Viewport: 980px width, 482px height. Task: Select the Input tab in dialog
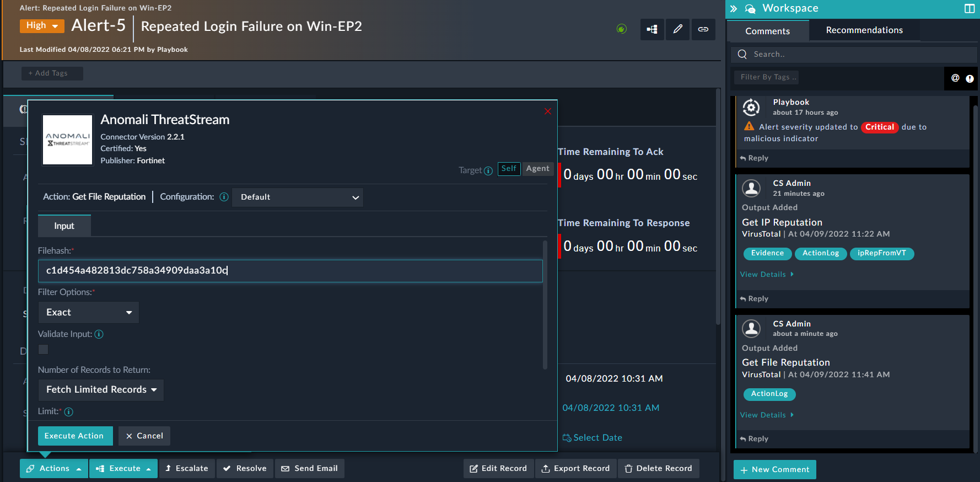tap(64, 226)
